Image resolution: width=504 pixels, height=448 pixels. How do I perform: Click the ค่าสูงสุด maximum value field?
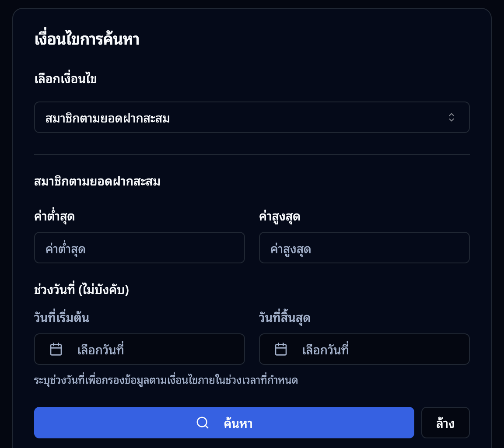(x=364, y=248)
